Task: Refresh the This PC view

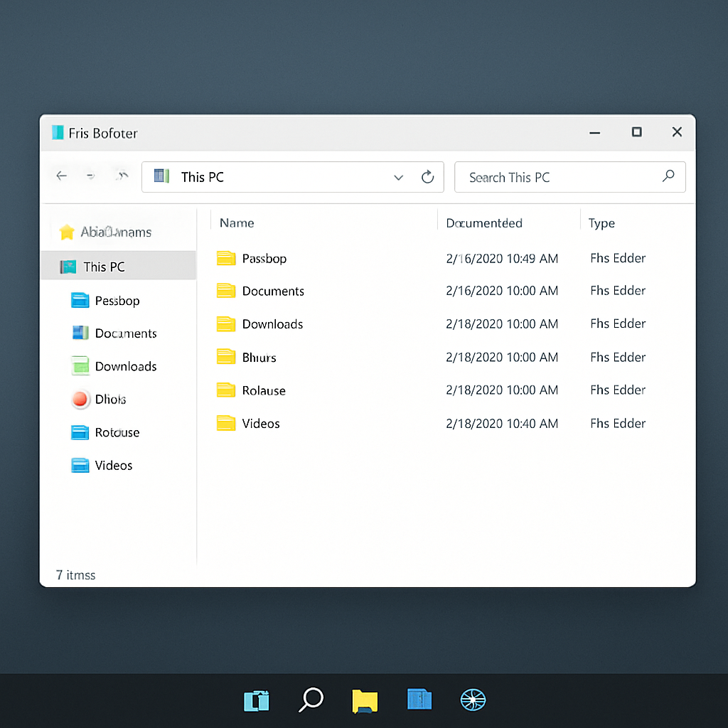Action: (427, 177)
